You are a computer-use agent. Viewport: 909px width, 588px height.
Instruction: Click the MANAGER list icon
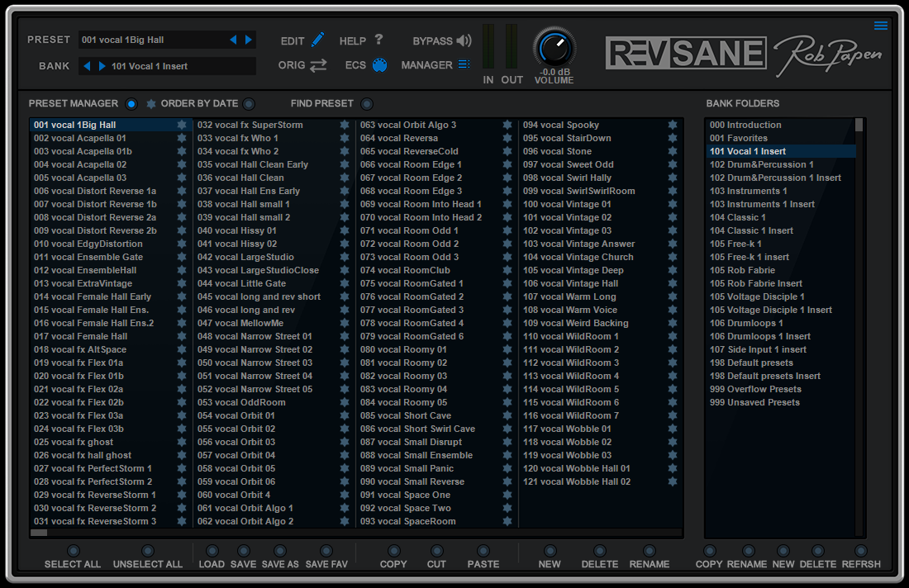pos(464,64)
